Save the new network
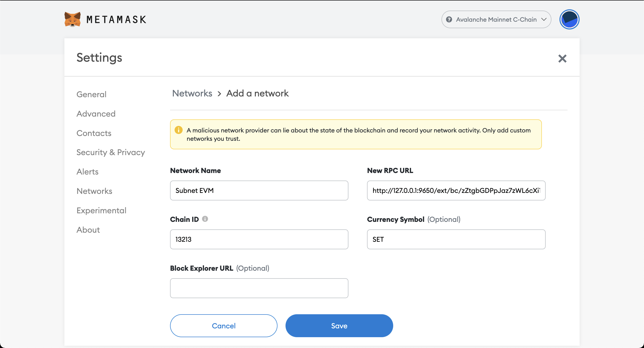 339,326
